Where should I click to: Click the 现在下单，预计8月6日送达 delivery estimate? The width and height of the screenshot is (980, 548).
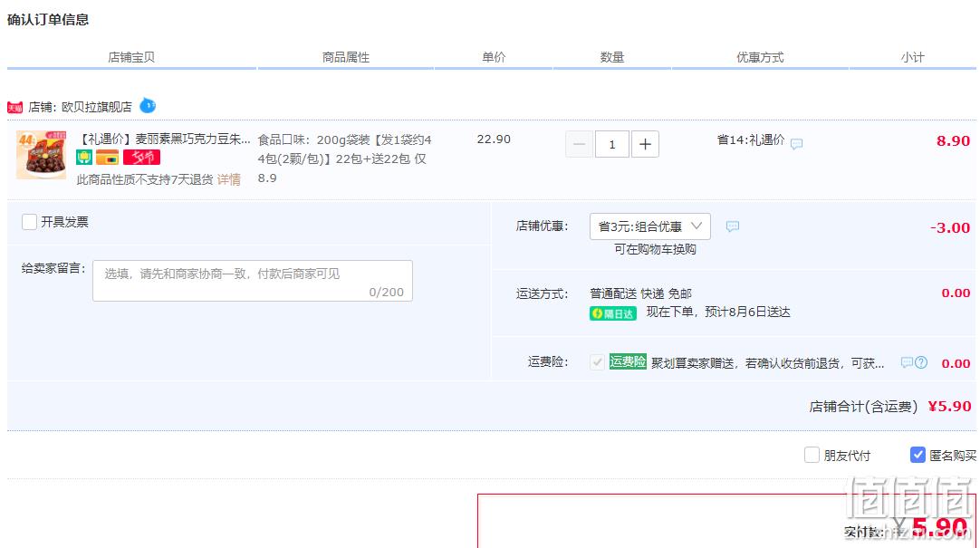pyautogui.click(x=718, y=312)
